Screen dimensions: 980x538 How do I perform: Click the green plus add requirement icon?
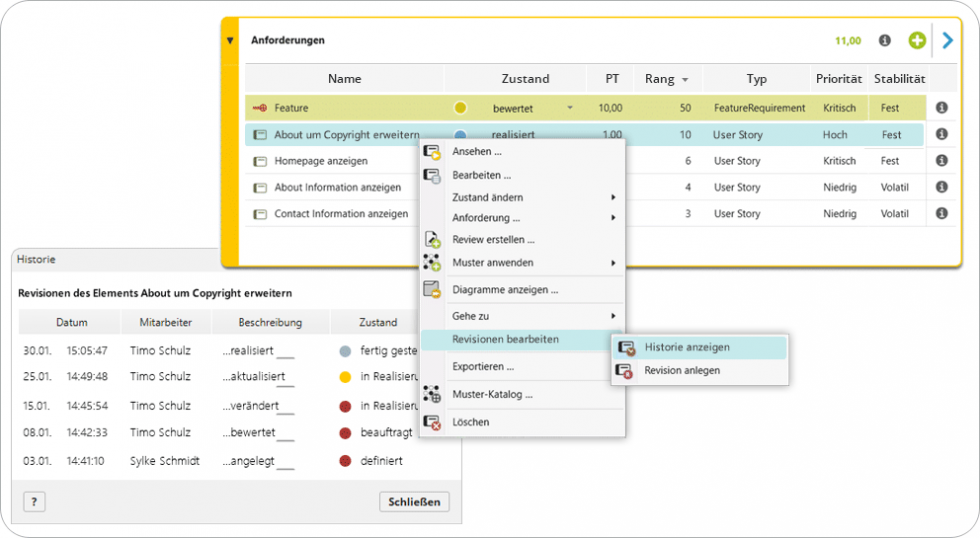[x=917, y=41]
